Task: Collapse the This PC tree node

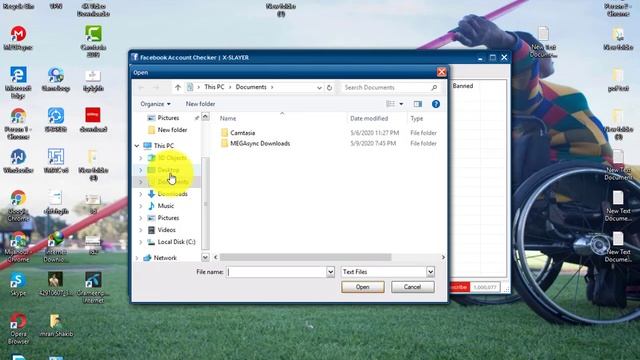Action: 137,146
